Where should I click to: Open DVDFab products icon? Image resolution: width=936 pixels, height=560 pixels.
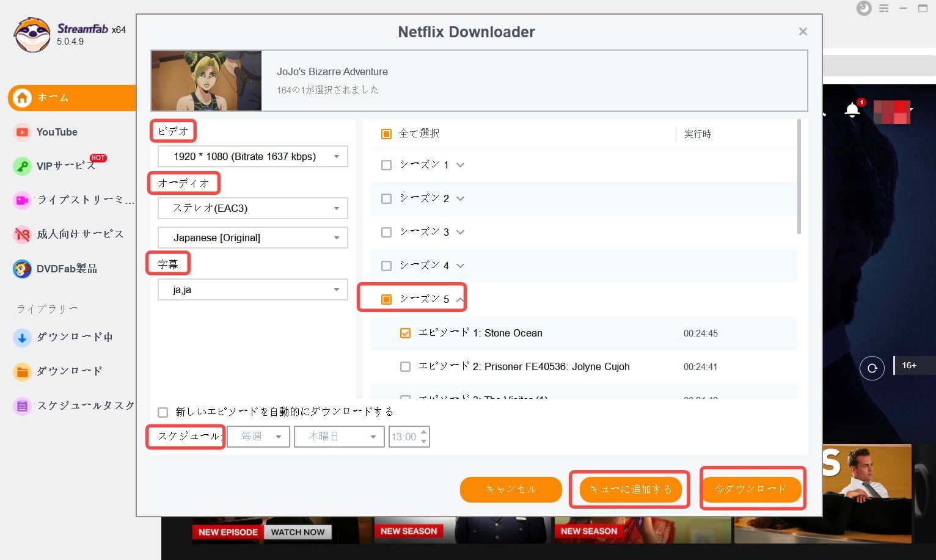coord(22,269)
